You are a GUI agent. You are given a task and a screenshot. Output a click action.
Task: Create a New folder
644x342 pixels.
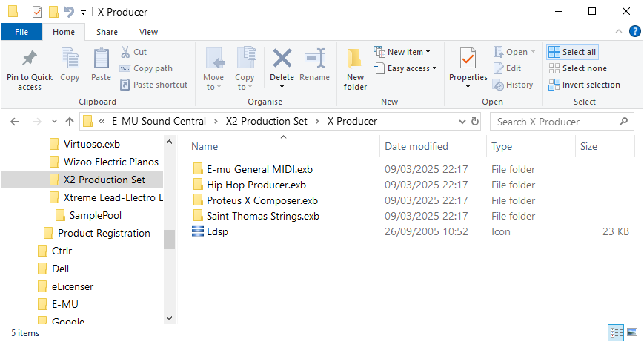tap(355, 69)
